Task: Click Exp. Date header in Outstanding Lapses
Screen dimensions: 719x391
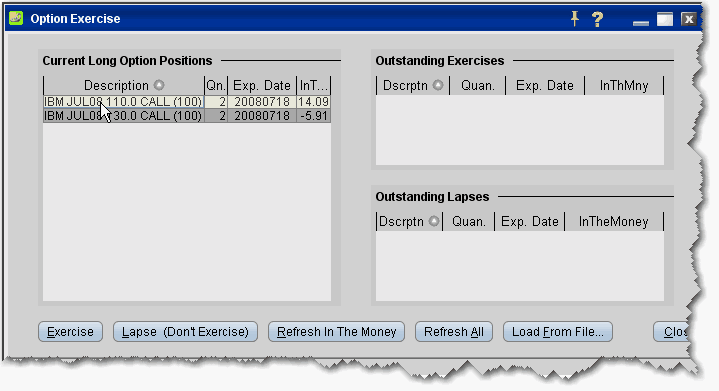Action: (530, 222)
